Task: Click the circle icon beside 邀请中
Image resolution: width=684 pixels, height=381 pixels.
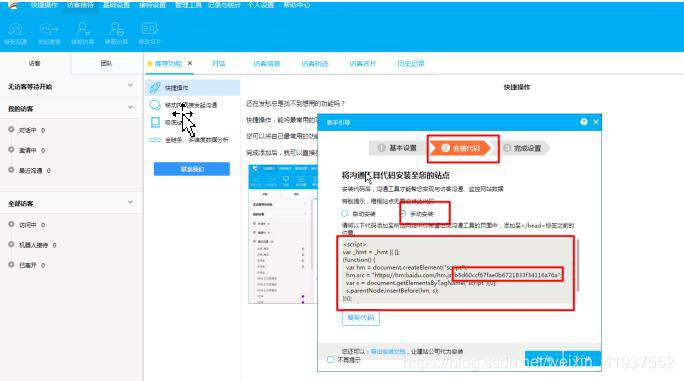Action: tap(11, 150)
